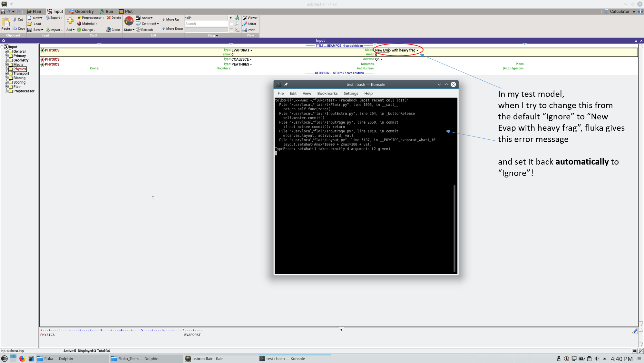644x363 pixels.
Task: Open the COALESCE Type dropdown
Action: point(241,59)
